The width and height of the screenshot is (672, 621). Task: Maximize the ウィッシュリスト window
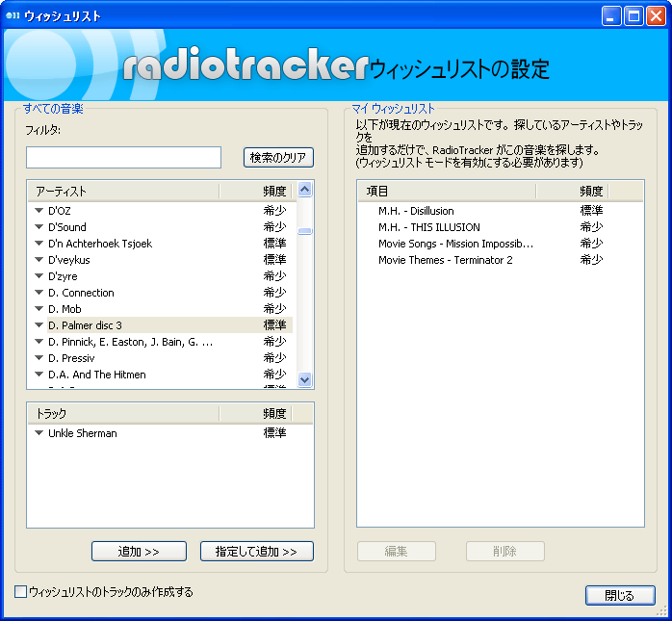point(633,16)
